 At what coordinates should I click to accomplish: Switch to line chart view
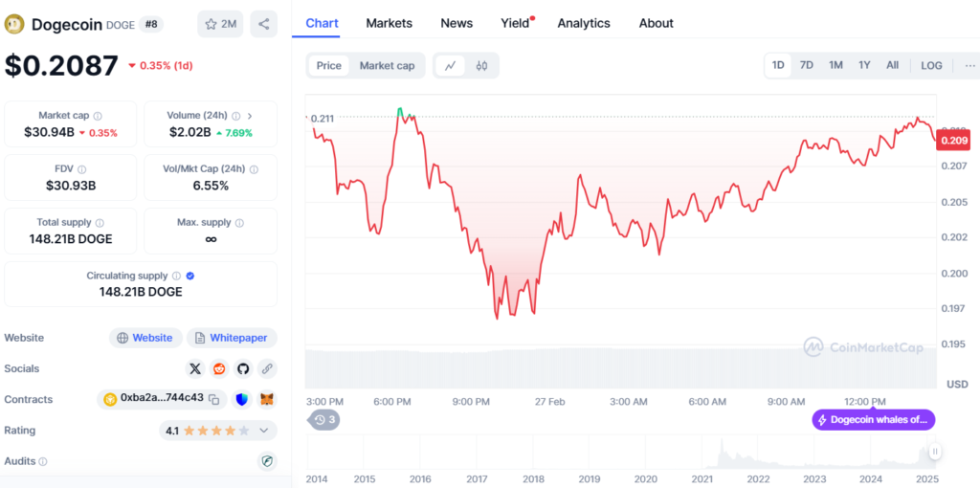450,66
